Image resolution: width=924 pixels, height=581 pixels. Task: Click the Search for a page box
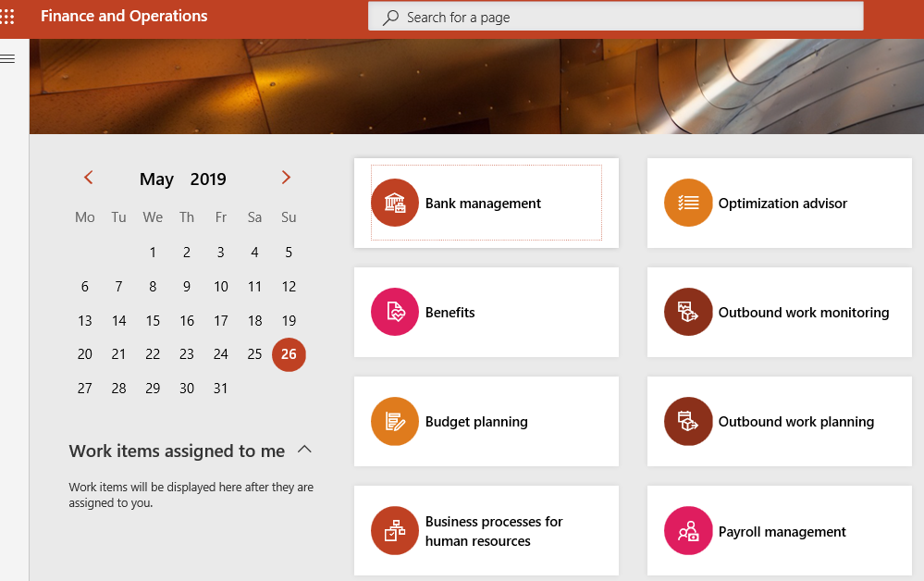tap(615, 17)
